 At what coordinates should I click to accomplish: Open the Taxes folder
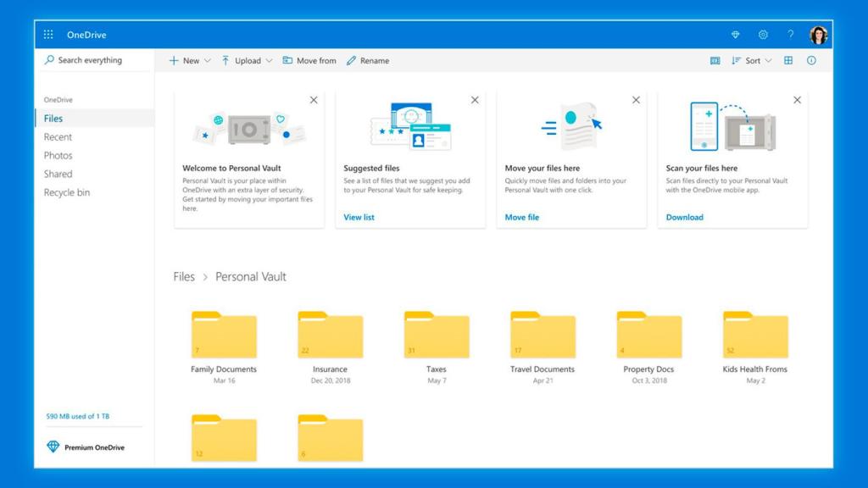pos(437,336)
